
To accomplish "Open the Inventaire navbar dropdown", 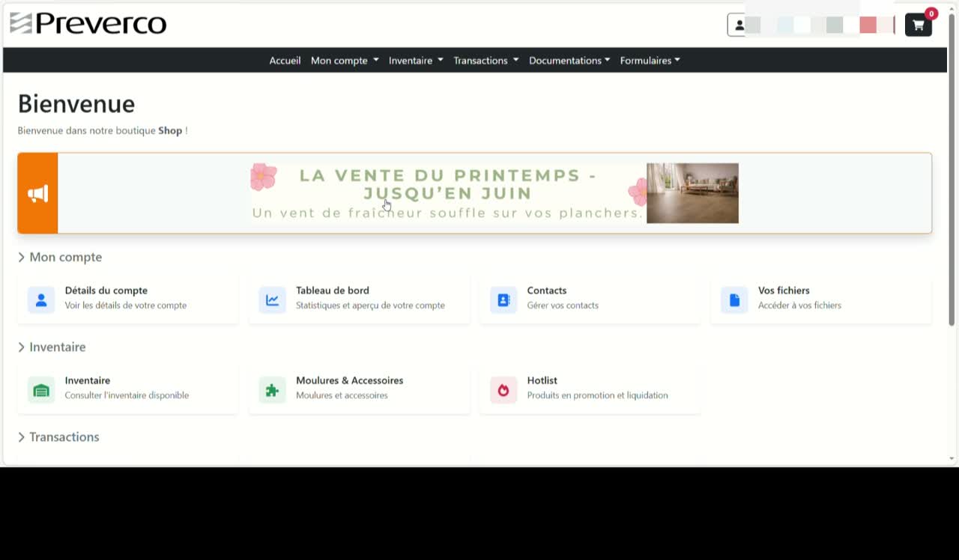I will coord(416,61).
